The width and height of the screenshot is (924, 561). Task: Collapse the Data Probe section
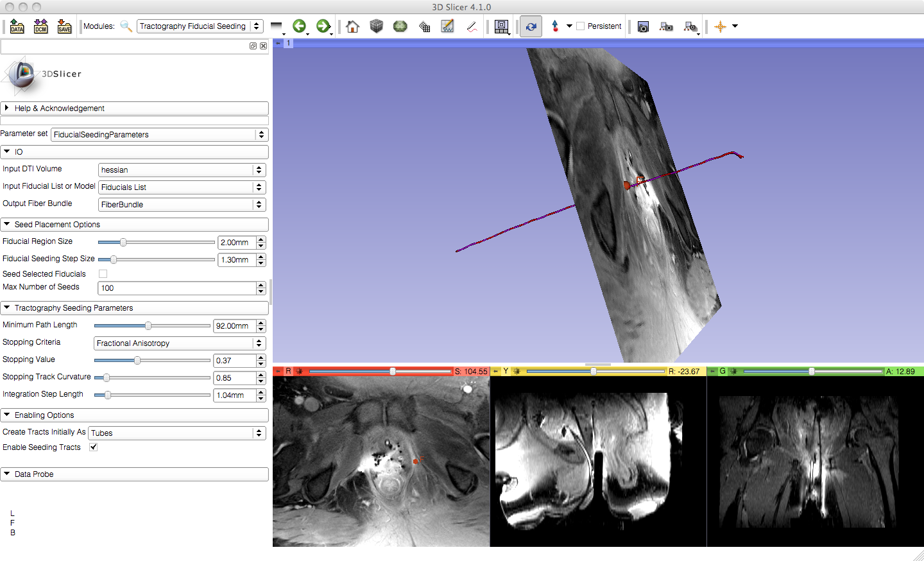click(135, 474)
